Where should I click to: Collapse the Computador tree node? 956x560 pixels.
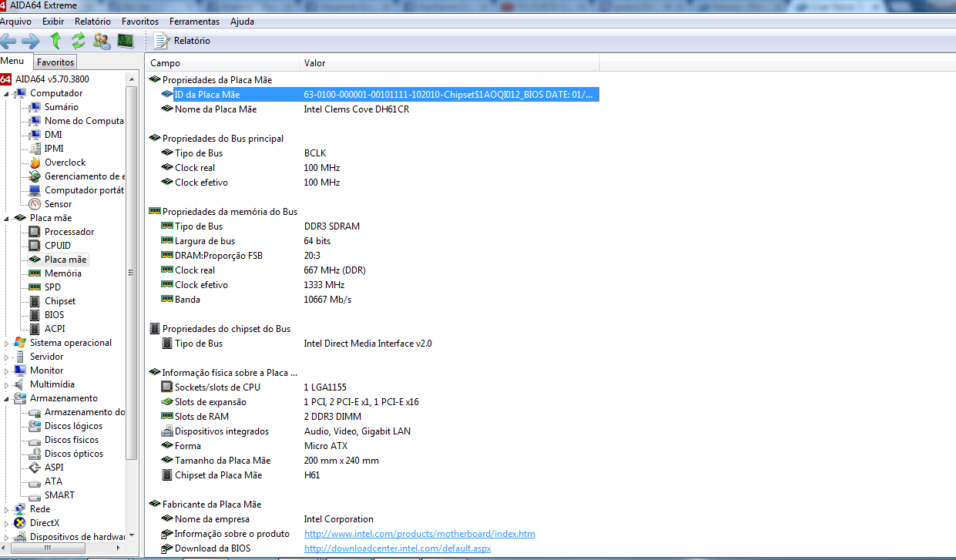[7, 94]
